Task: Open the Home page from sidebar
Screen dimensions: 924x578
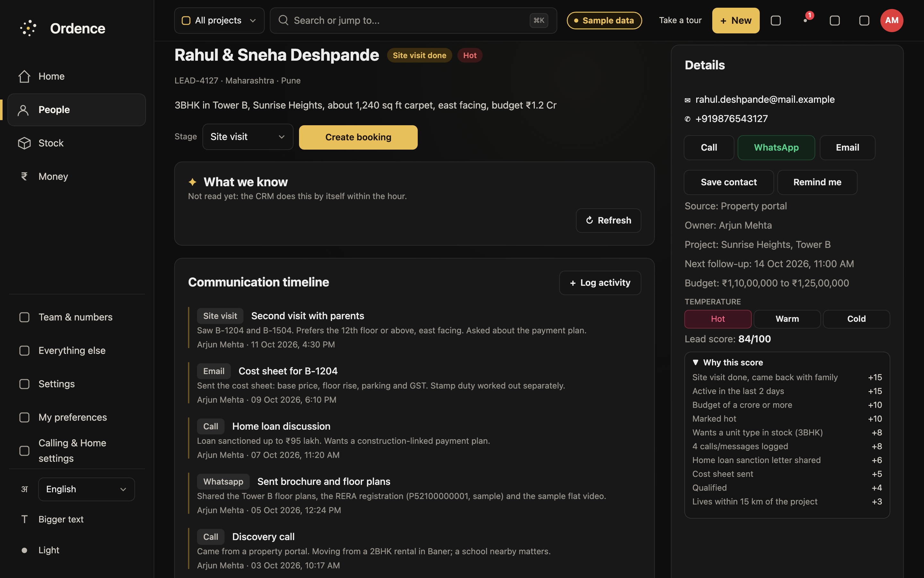Action: tap(76, 76)
